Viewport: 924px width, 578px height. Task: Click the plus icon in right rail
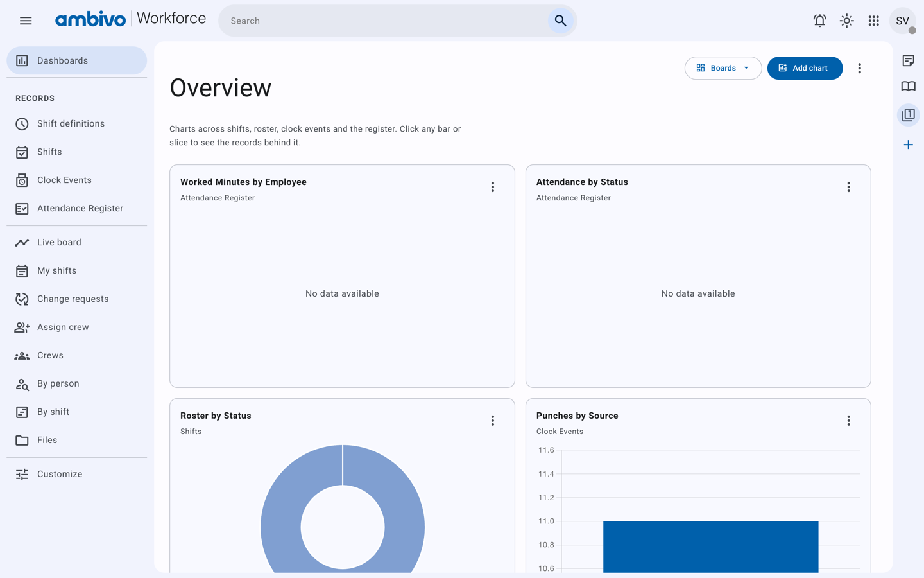[x=908, y=144]
